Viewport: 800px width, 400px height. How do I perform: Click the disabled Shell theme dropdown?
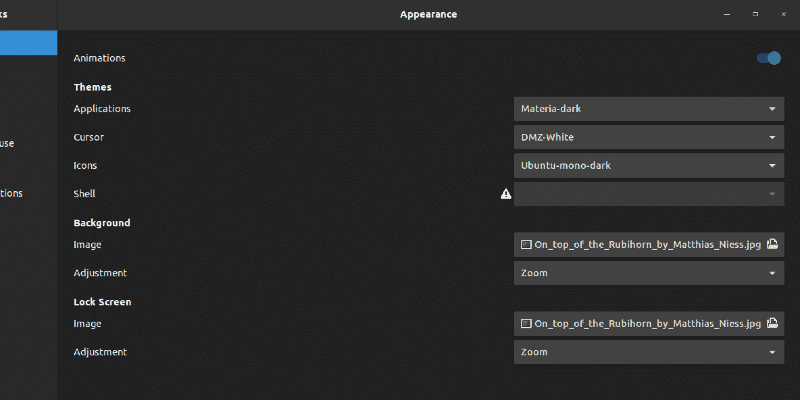click(x=648, y=194)
